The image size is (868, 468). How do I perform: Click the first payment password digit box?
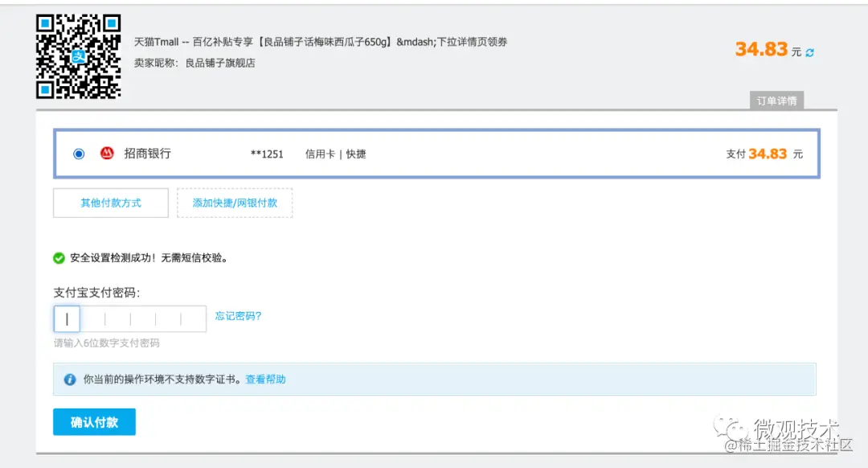(x=67, y=318)
